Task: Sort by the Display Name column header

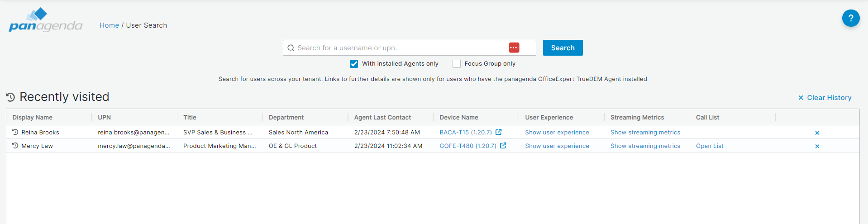Action: [33, 117]
